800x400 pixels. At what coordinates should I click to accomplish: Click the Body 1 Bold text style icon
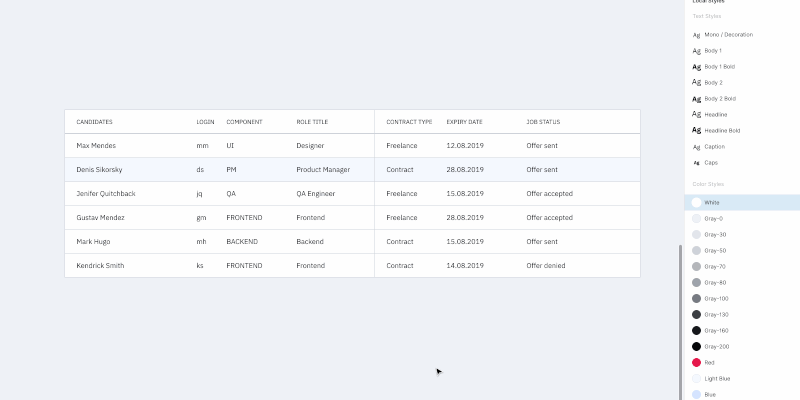[697, 66]
